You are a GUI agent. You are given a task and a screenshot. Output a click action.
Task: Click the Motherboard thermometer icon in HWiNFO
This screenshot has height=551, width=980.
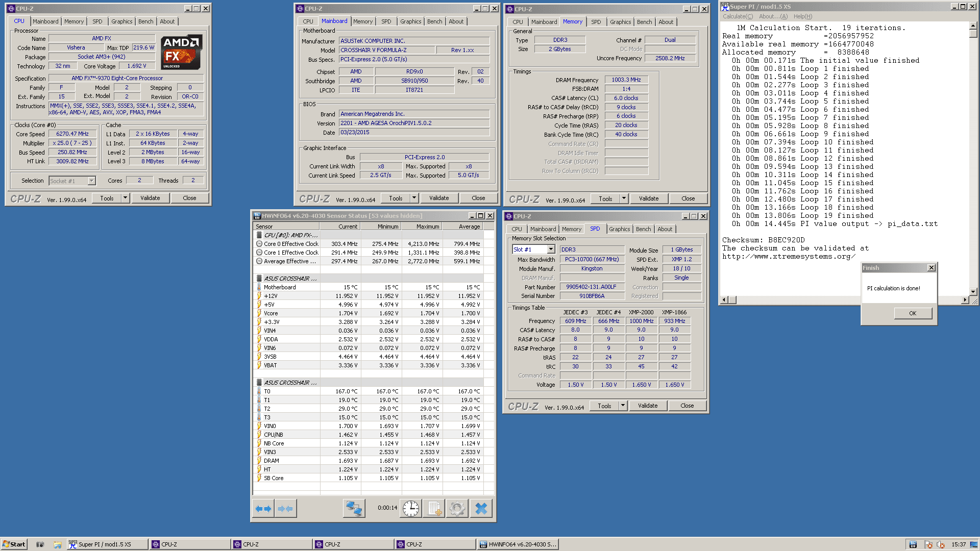259,287
